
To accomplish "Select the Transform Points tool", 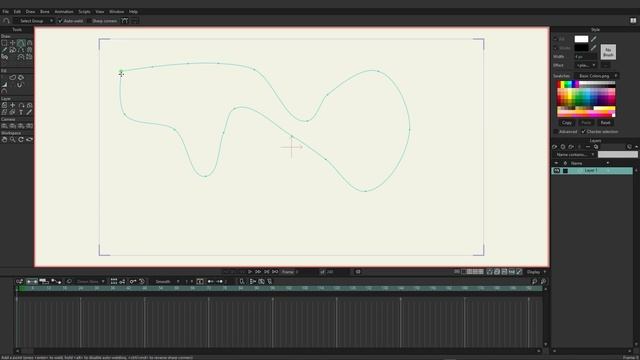I will 13,42.
